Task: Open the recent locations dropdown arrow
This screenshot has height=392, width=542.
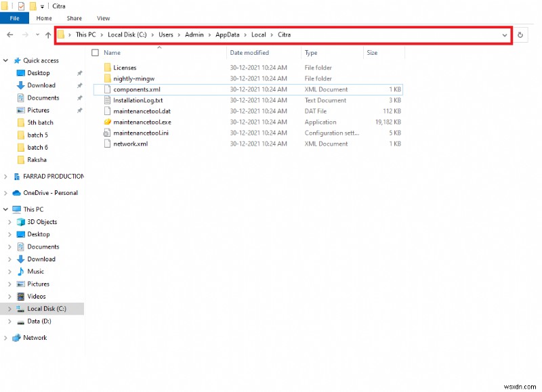Action: 37,35
